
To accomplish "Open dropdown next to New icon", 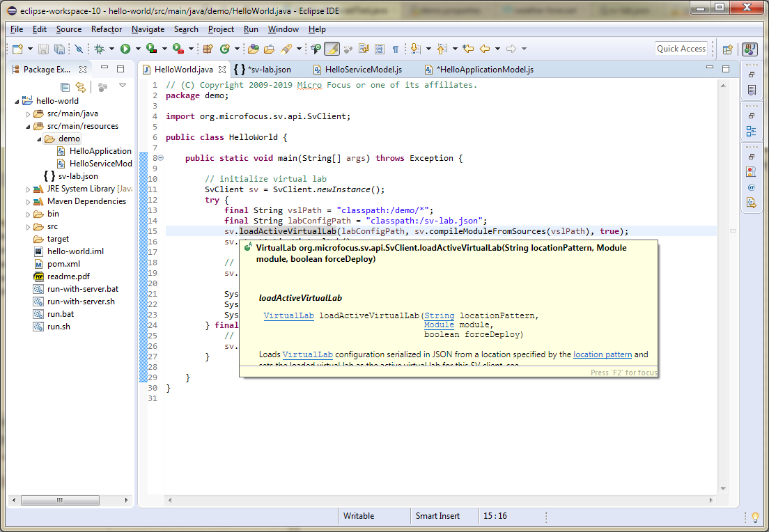I will point(30,49).
